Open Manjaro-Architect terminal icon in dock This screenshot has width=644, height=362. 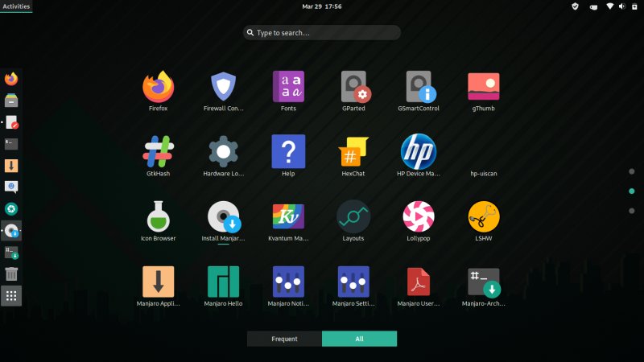(x=11, y=253)
